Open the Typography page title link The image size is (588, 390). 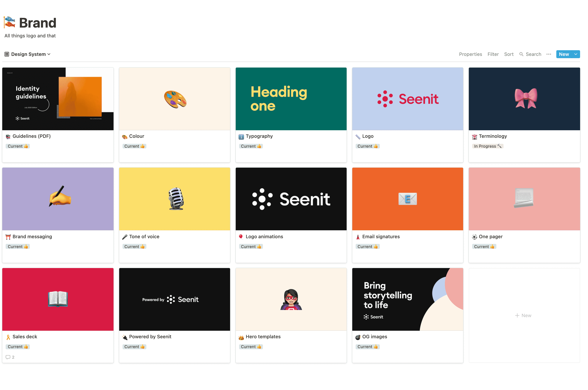click(x=259, y=136)
